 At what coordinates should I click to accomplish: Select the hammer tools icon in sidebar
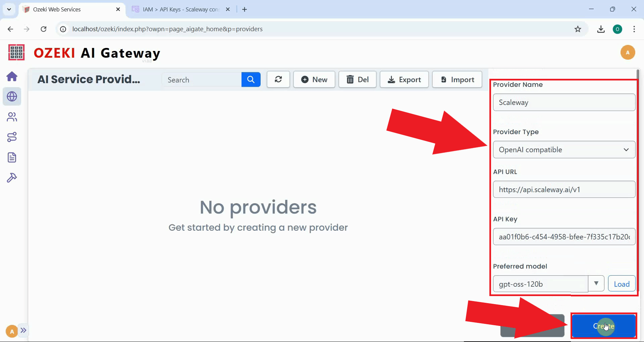[x=12, y=177]
